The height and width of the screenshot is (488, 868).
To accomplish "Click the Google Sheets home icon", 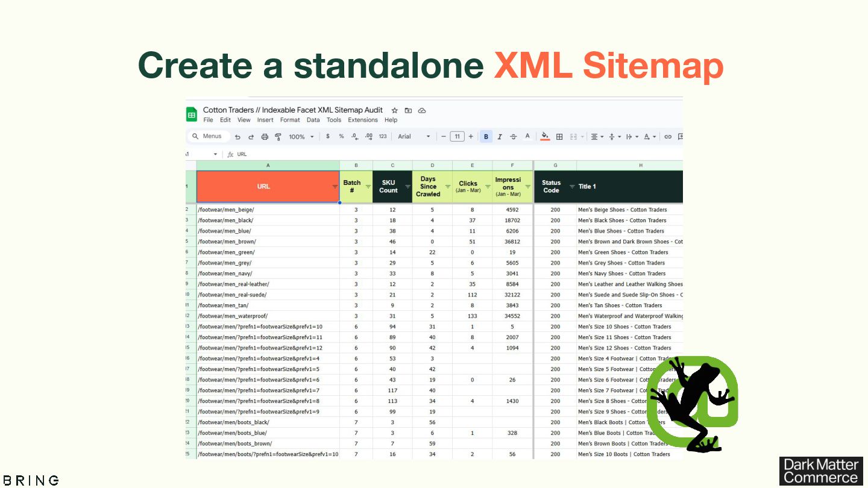I will click(x=191, y=114).
